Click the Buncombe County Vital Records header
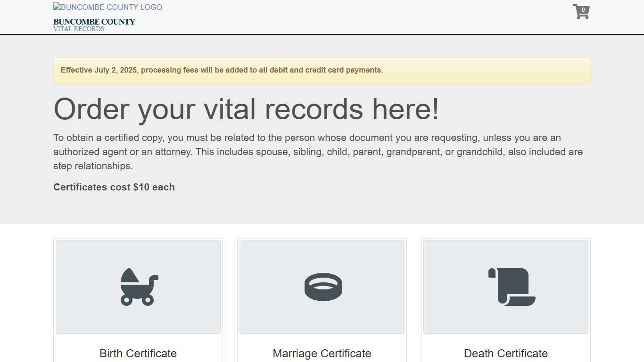644x362 pixels. (94, 25)
